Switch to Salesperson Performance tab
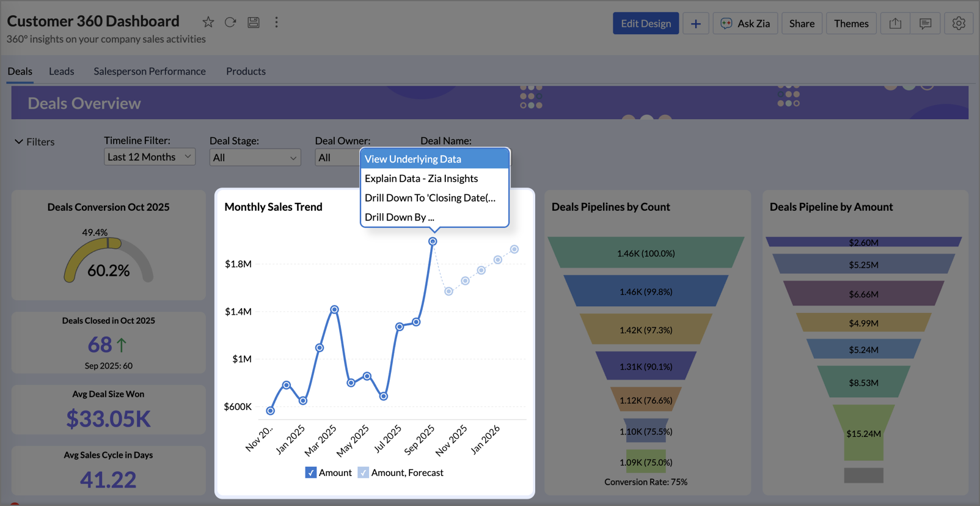Image resolution: width=980 pixels, height=506 pixels. point(150,71)
